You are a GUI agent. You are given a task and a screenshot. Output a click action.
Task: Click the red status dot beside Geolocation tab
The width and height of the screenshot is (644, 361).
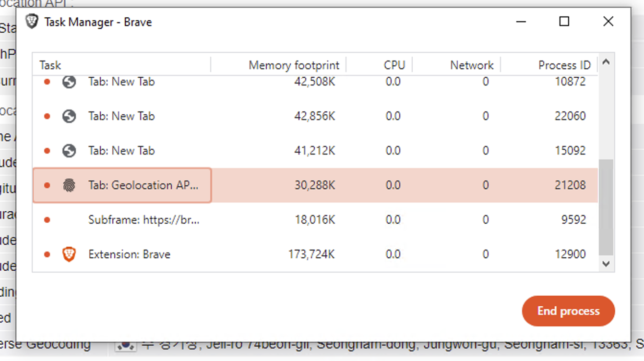click(x=47, y=185)
